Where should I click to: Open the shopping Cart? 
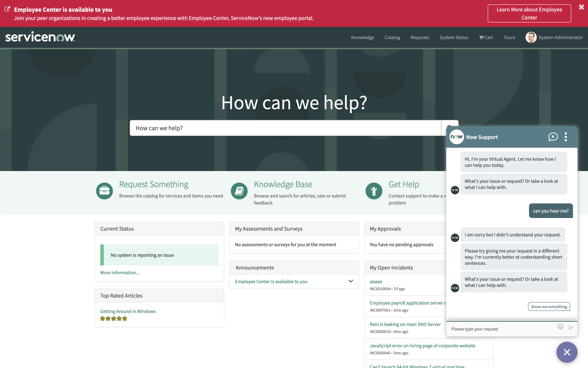click(486, 38)
